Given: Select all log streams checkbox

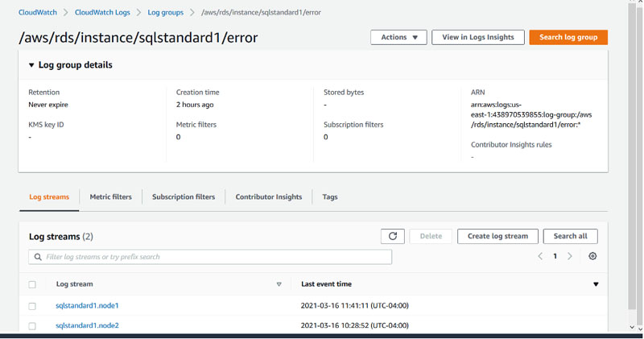Looking at the screenshot, I should point(32,284).
